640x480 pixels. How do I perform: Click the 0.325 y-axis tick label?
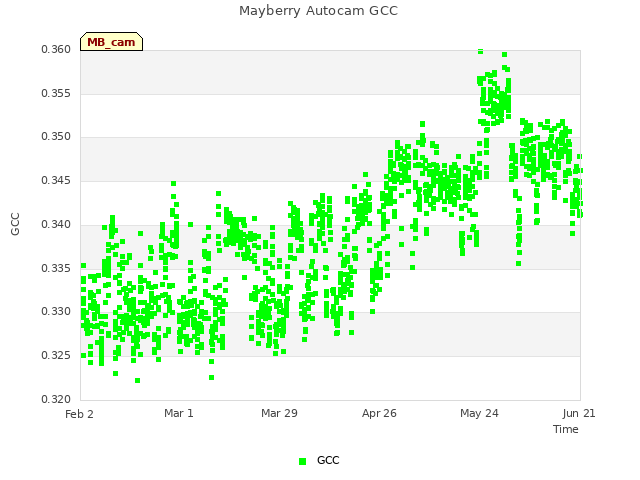click(x=56, y=356)
